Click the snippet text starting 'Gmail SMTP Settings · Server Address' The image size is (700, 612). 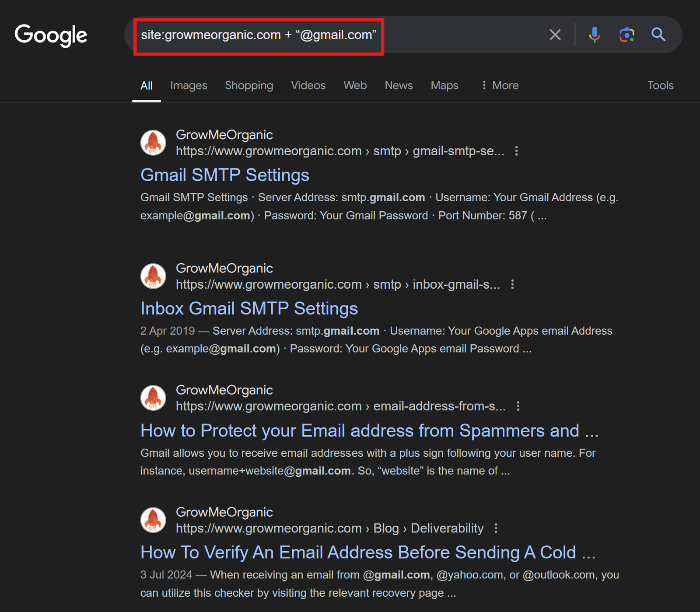(x=379, y=206)
